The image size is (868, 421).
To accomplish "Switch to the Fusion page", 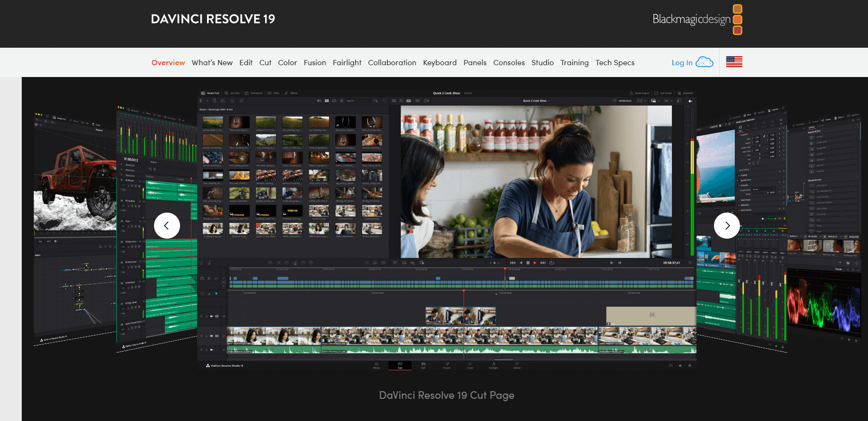I will (x=447, y=365).
